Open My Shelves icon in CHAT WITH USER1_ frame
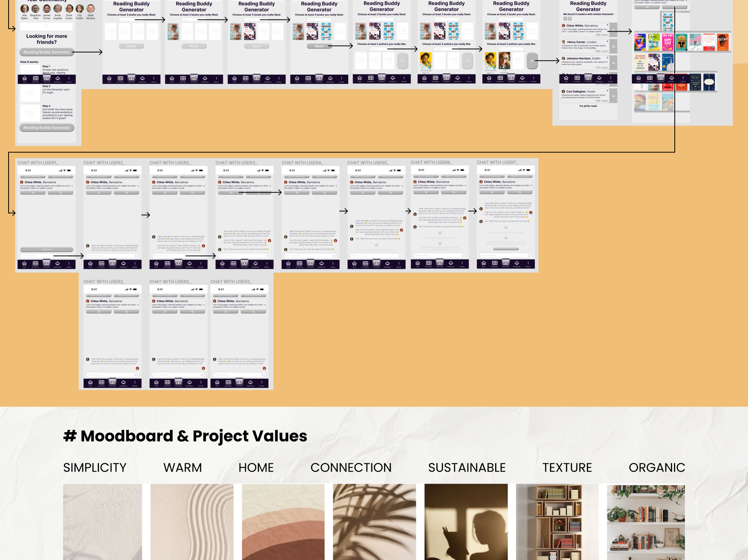This screenshot has height=560, width=748. tap(35, 264)
